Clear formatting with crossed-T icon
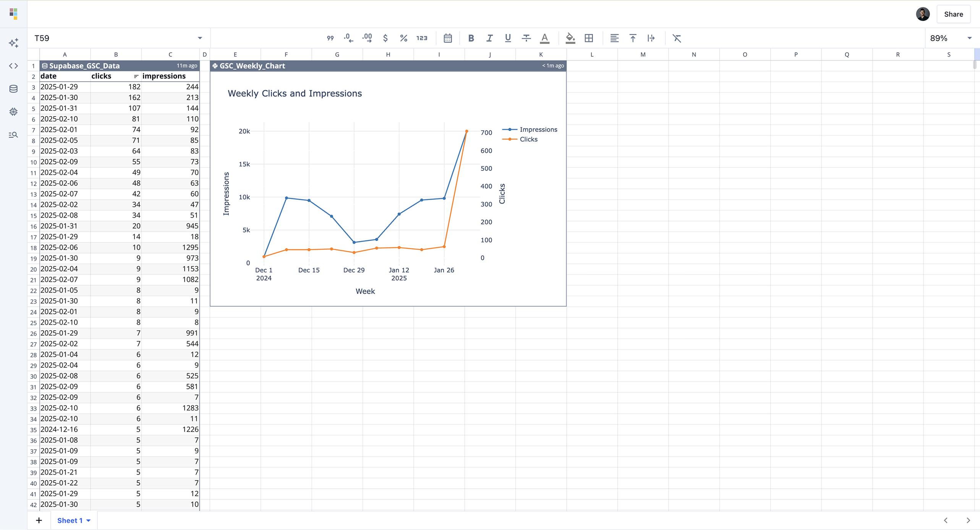 coord(677,38)
